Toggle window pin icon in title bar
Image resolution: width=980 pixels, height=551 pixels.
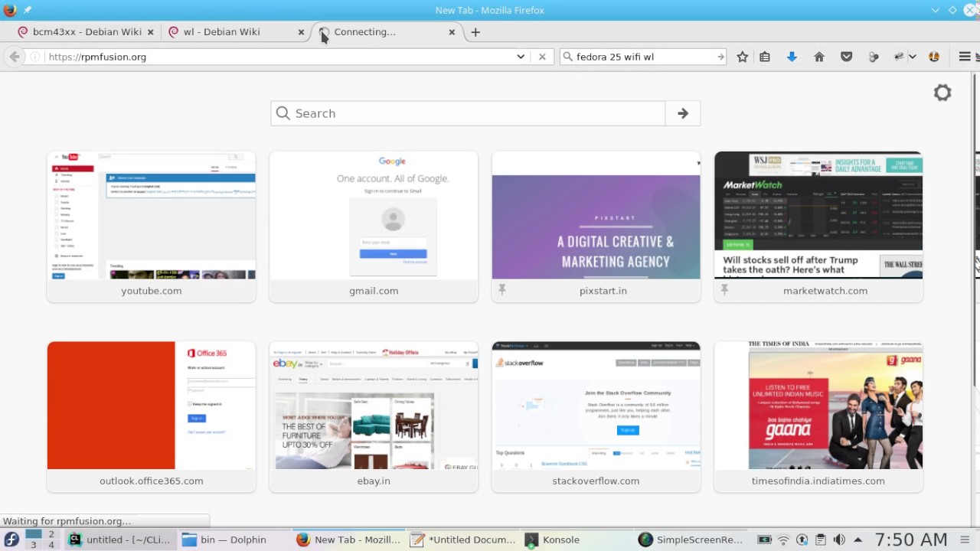pos(28,10)
